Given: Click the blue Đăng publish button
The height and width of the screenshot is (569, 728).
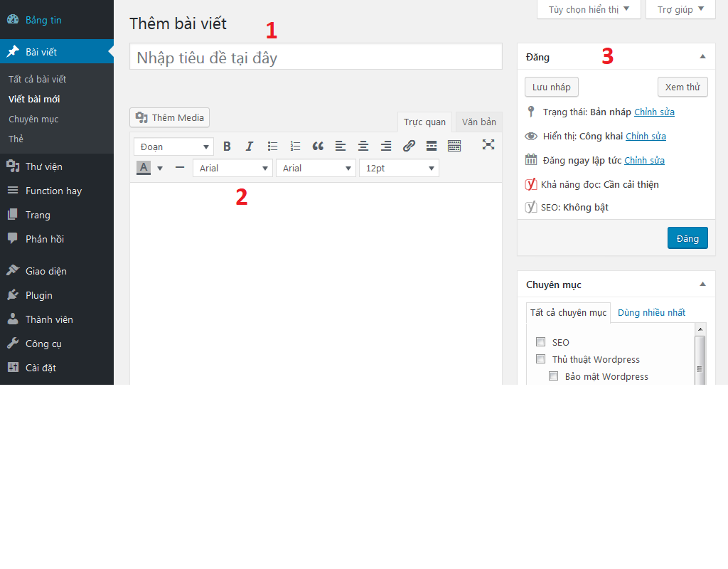Looking at the screenshot, I should (x=687, y=238).
